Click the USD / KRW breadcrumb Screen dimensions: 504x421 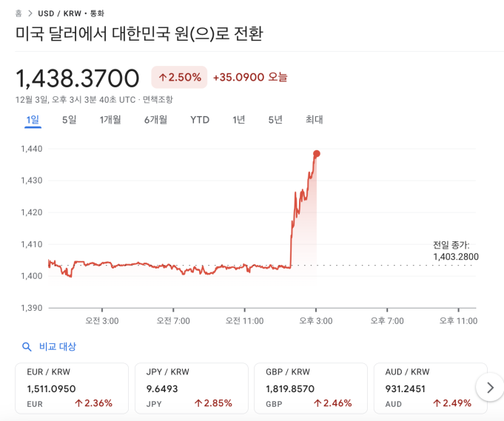coord(60,13)
